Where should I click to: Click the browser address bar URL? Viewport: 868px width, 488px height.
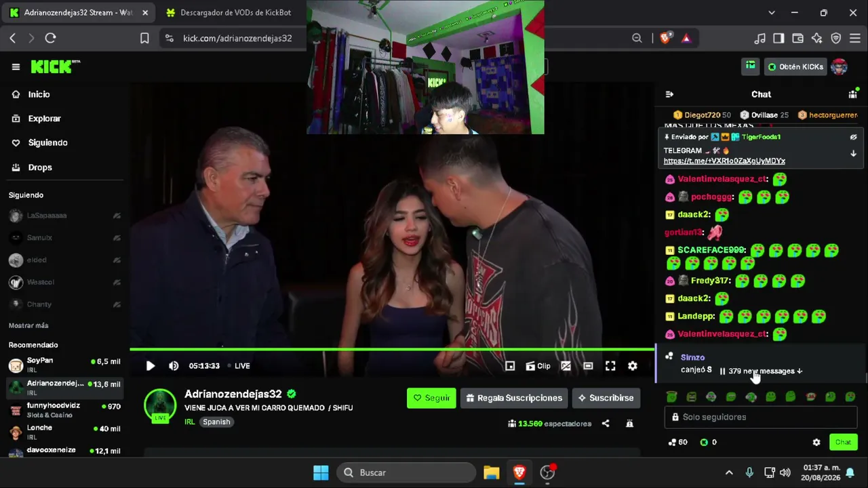237,38
